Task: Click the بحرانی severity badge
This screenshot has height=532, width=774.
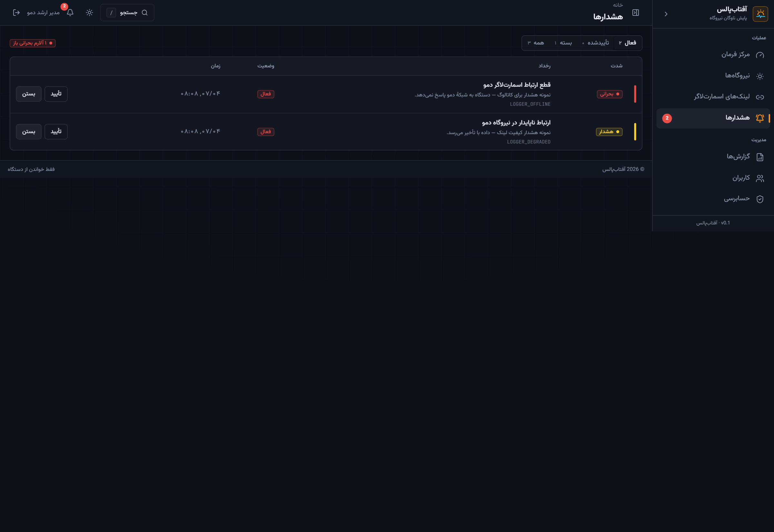Action: pos(609,94)
